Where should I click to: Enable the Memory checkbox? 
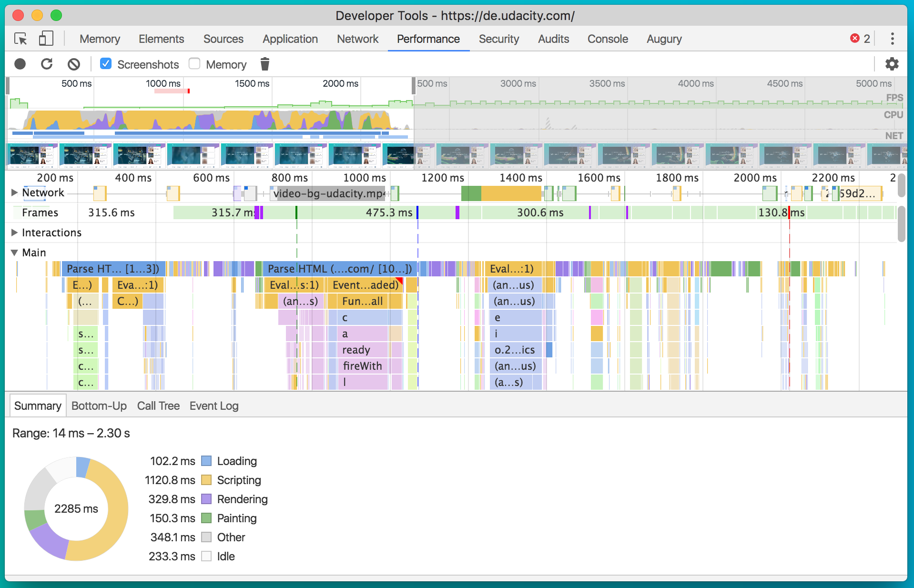pos(194,64)
